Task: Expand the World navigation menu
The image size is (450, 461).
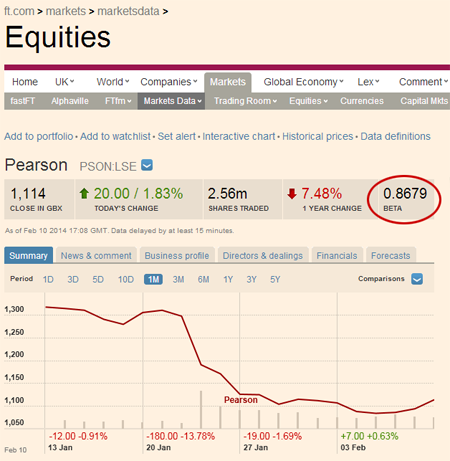Action: tap(113, 82)
